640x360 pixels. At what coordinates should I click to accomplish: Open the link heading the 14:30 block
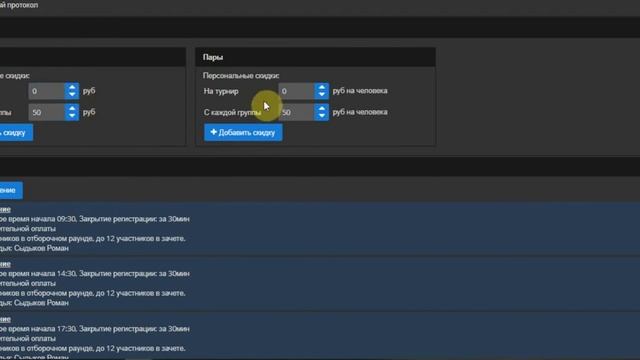coord(5,264)
